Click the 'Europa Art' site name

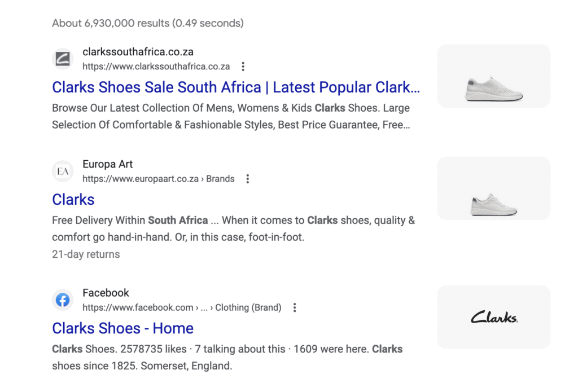click(108, 164)
